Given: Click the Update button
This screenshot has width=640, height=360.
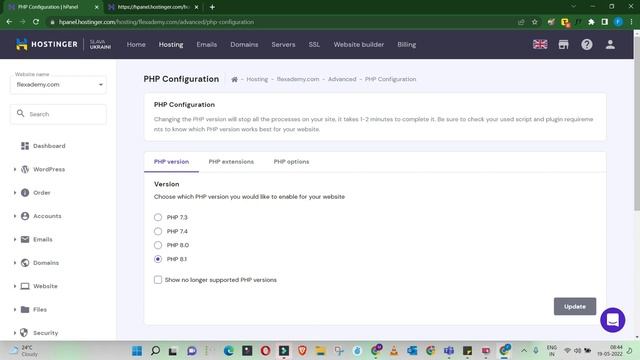Looking at the screenshot, I should tap(575, 307).
